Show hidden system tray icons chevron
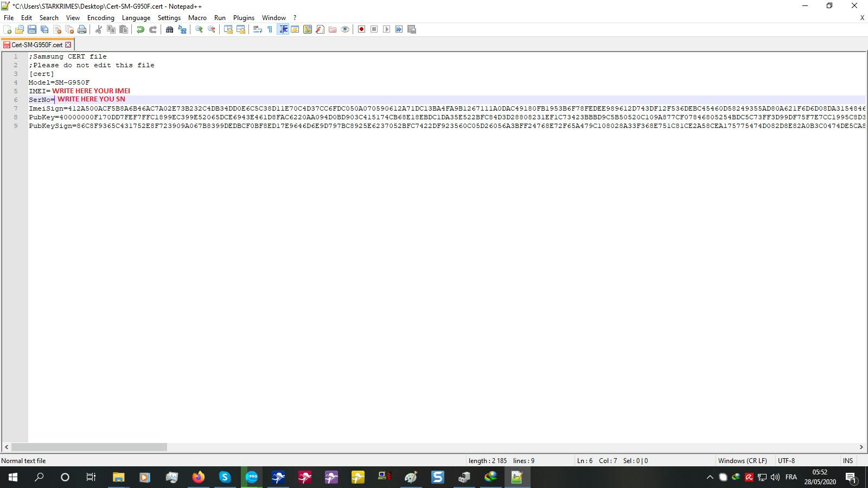Screen dimensions: 868x488 coord(710,477)
